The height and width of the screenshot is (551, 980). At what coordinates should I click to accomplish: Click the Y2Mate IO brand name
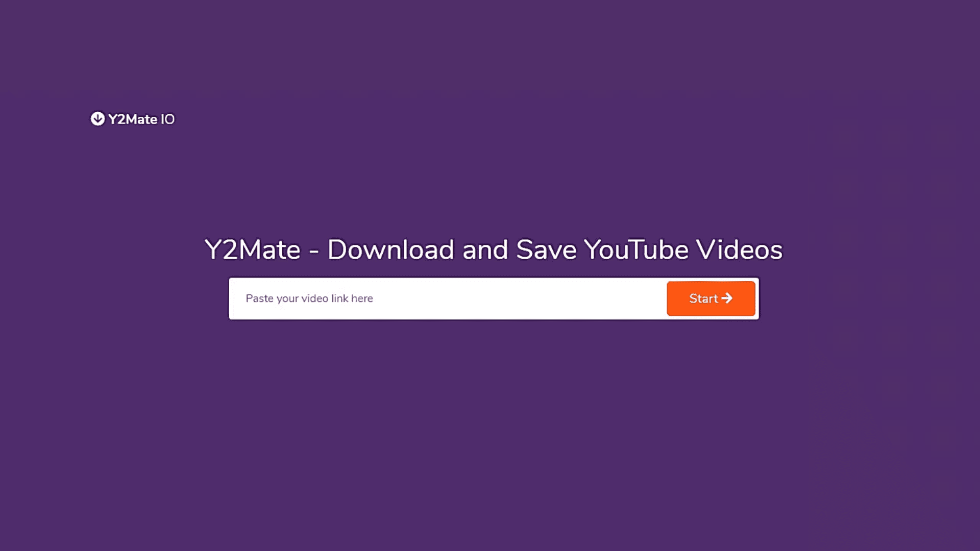tap(133, 119)
